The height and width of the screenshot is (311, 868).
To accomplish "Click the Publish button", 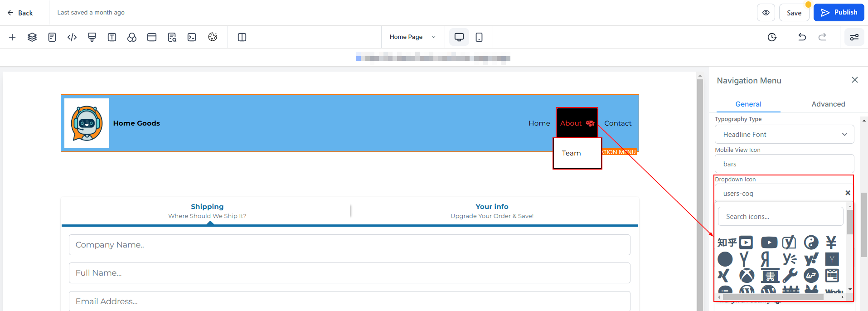I will (x=839, y=13).
